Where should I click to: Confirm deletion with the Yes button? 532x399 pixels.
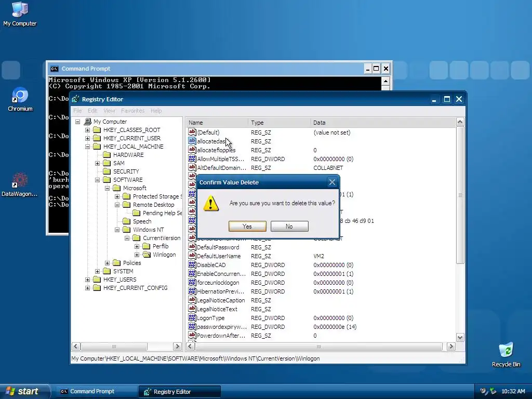click(247, 227)
